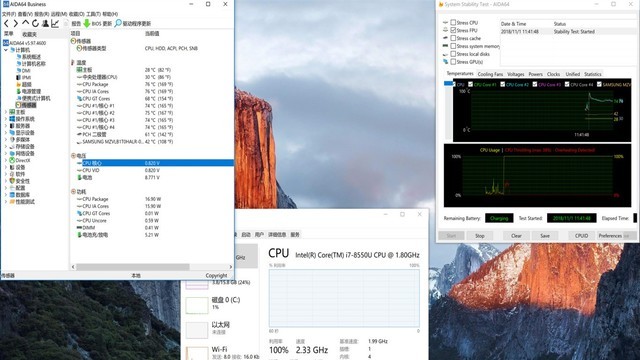Screen dimensions: 640x360
Task: Expand the 配置 tree node
Action: tap(6, 188)
